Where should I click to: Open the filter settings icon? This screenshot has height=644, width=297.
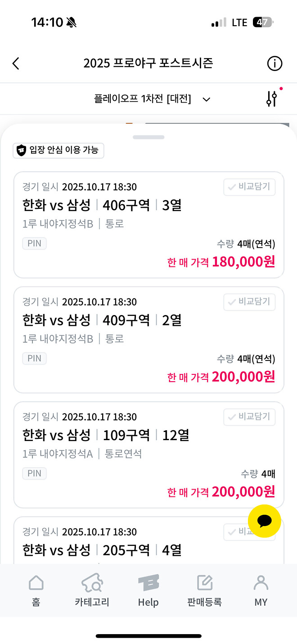click(270, 99)
